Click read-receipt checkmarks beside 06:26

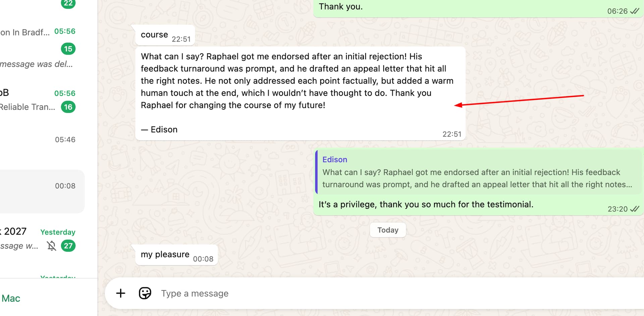(635, 11)
